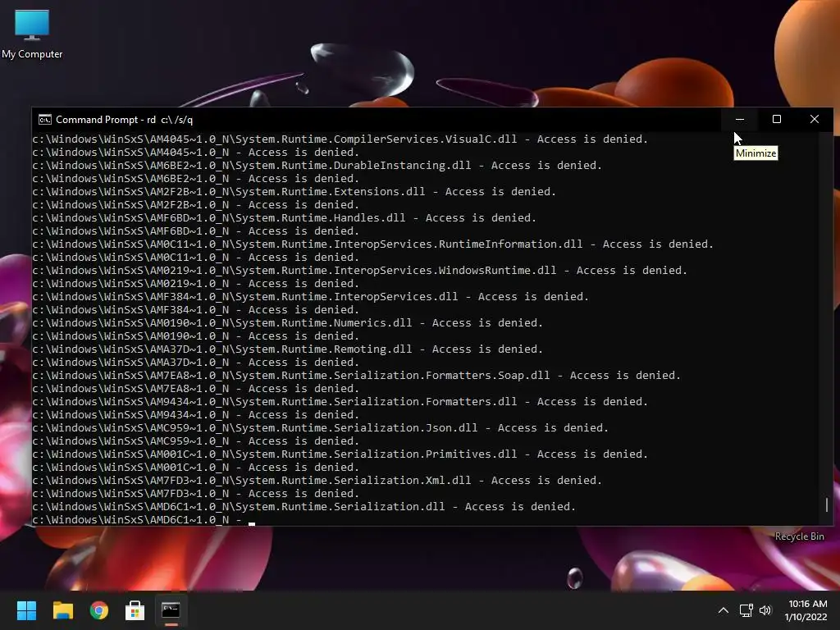Click the System.Runtime.Numerics.dll line
840x630 pixels.
click(288, 323)
